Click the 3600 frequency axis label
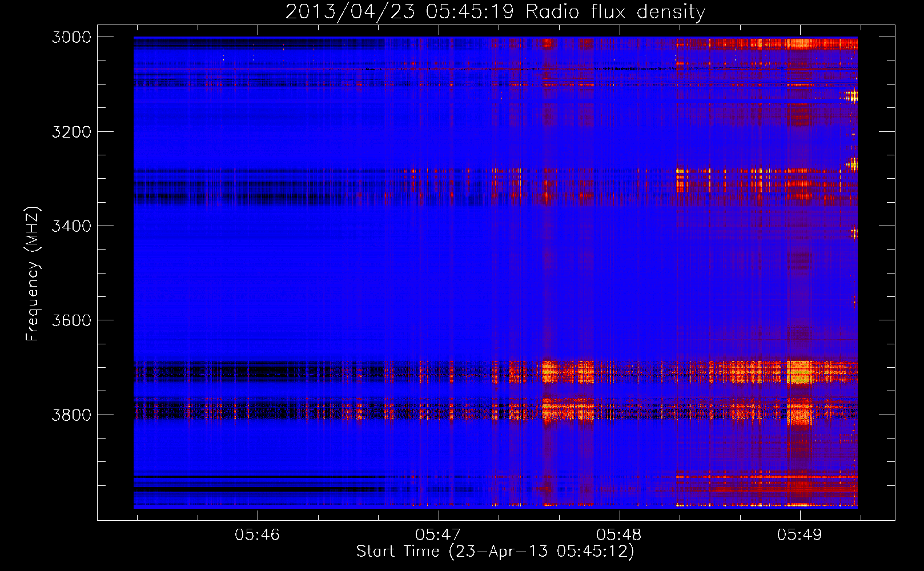The width and height of the screenshot is (924, 571). (71, 320)
